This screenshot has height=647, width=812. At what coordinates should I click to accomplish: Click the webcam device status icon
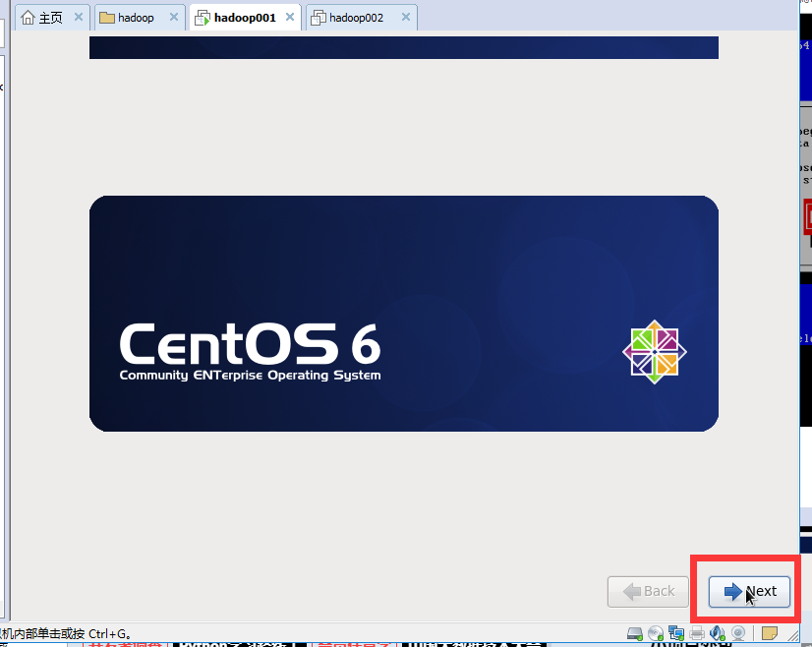[x=738, y=633]
